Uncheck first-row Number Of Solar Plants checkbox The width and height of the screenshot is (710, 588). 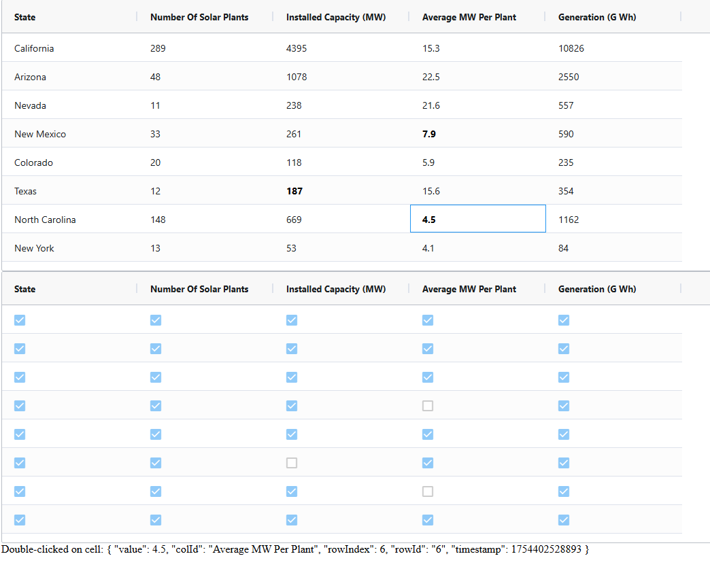pos(156,320)
